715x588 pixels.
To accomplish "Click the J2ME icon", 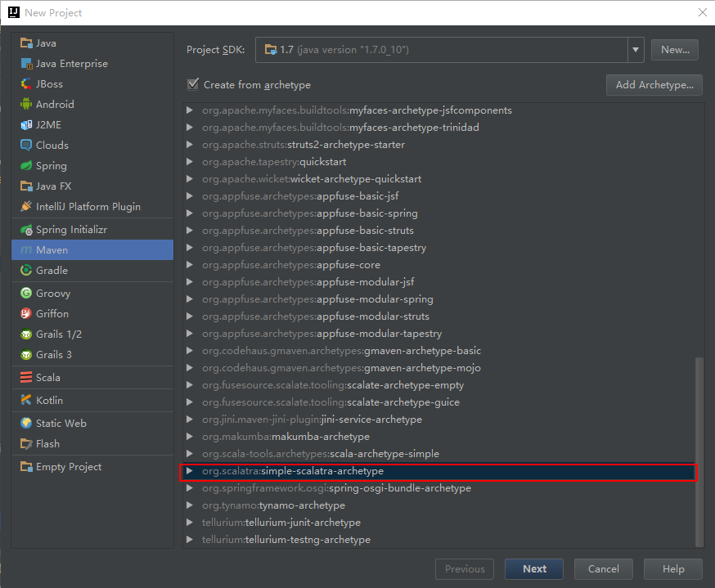I will 26,125.
